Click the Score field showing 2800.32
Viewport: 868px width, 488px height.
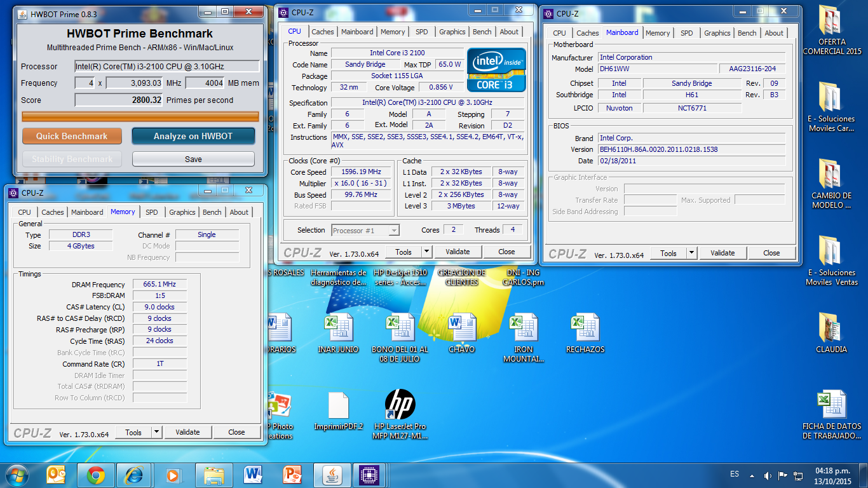coord(119,100)
